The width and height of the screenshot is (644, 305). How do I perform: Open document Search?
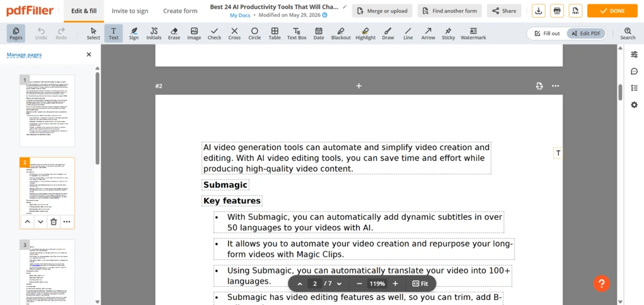pyautogui.click(x=628, y=33)
